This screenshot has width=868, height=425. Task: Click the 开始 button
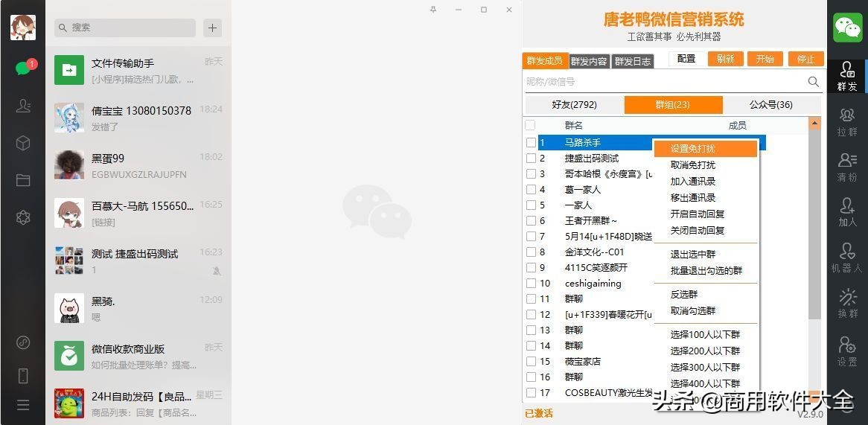click(765, 59)
